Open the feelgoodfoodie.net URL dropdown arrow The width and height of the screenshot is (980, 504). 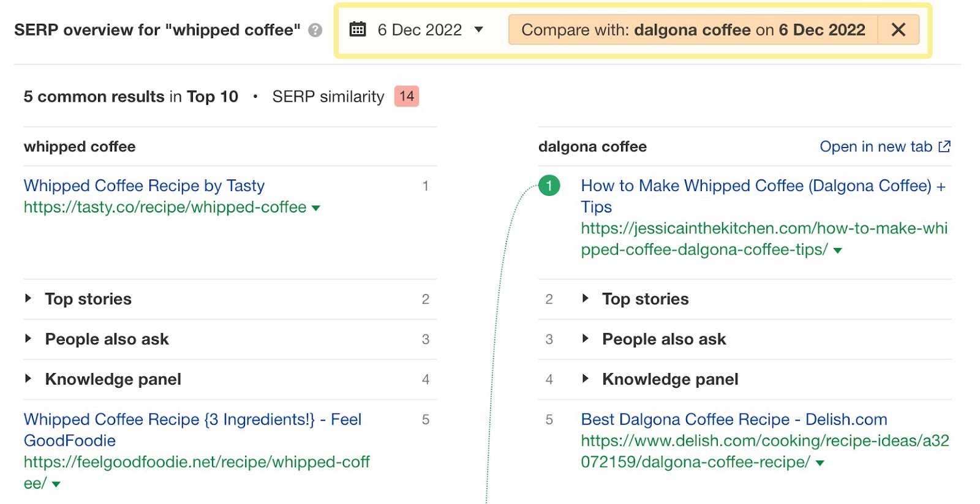pyautogui.click(x=56, y=484)
